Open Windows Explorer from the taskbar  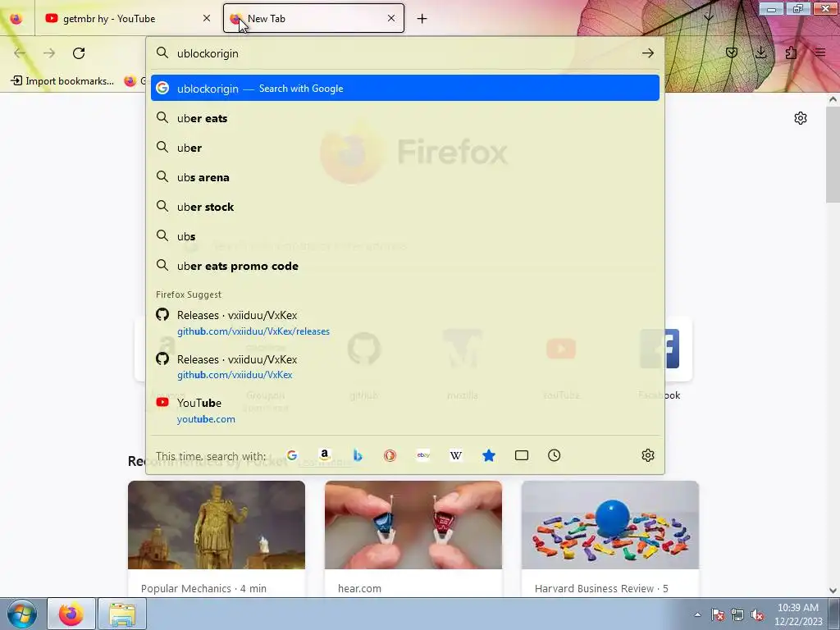point(122,614)
